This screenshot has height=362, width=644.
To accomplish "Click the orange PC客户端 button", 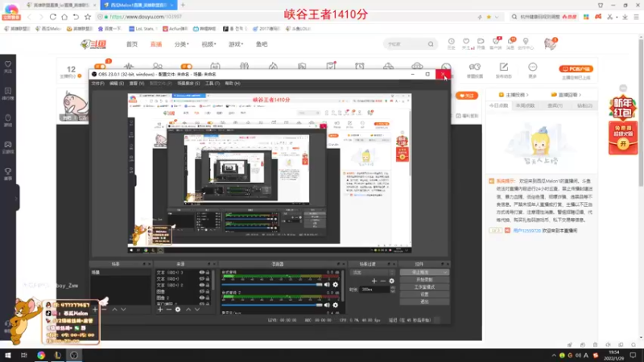I will 576,69.
